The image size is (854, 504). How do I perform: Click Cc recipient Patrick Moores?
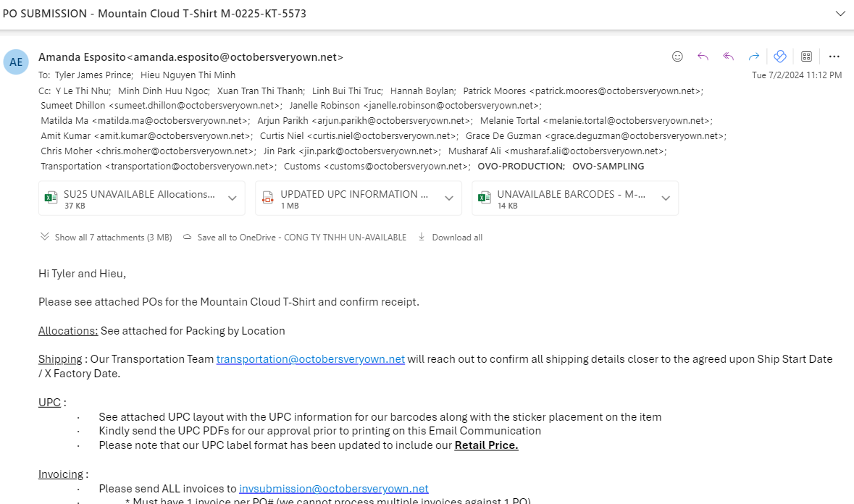[x=583, y=91]
